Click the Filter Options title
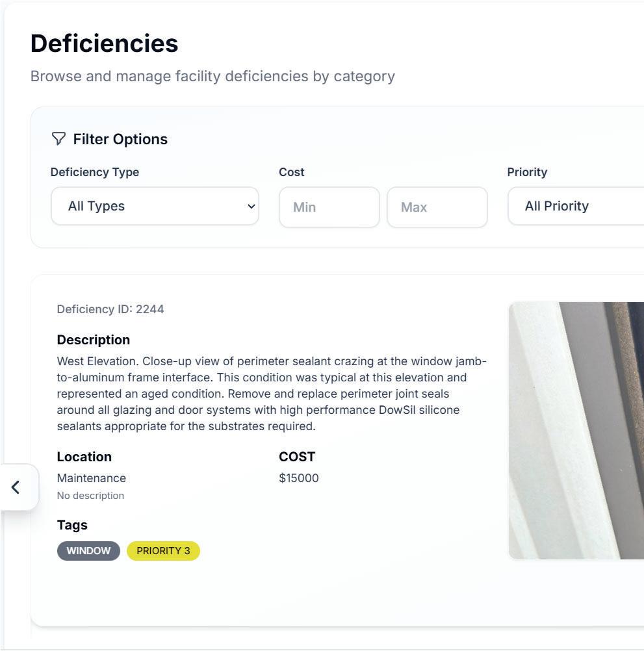This screenshot has width=644, height=651. click(120, 139)
